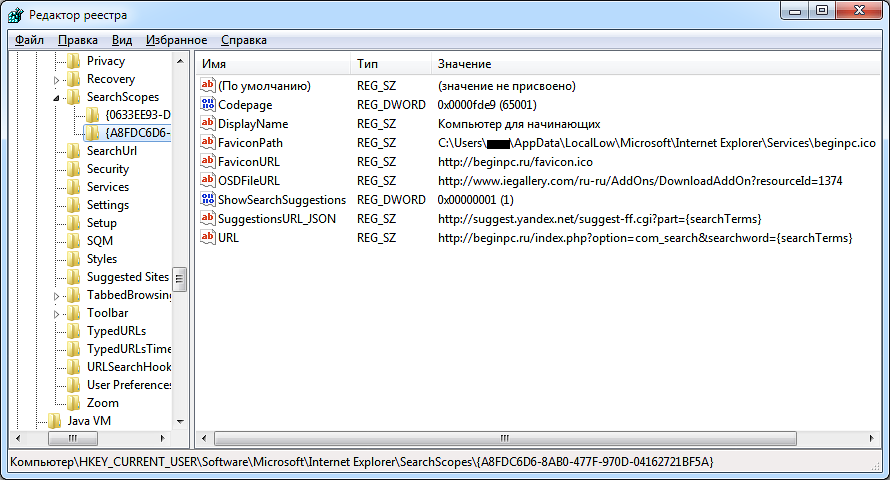Viewport: 890px width, 480px height.
Task: Click the Privacy folder icon
Action: (74, 61)
